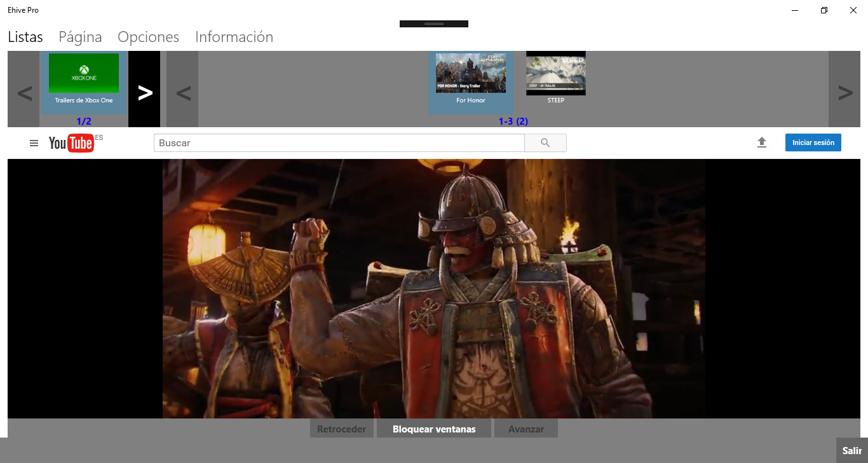Screen dimensions: 868x463
Task: Select the Trailers de Xbox One list
Action: (x=84, y=82)
